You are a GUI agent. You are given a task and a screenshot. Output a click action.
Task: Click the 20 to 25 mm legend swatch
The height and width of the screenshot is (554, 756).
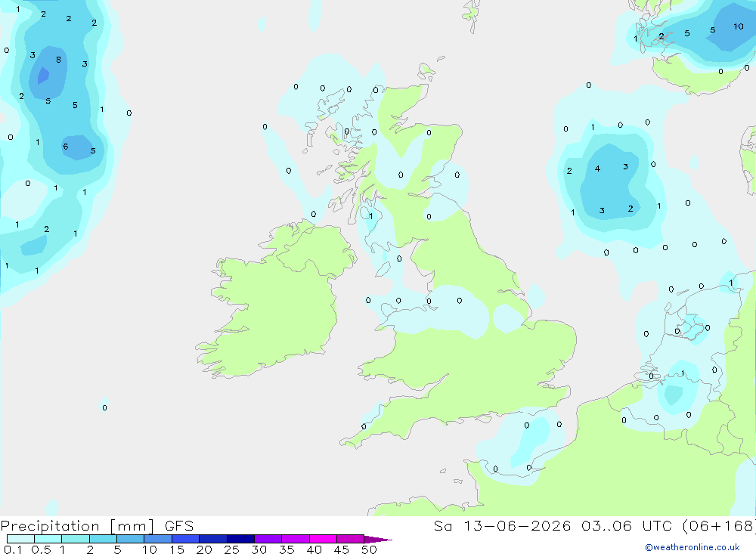pos(212,539)
